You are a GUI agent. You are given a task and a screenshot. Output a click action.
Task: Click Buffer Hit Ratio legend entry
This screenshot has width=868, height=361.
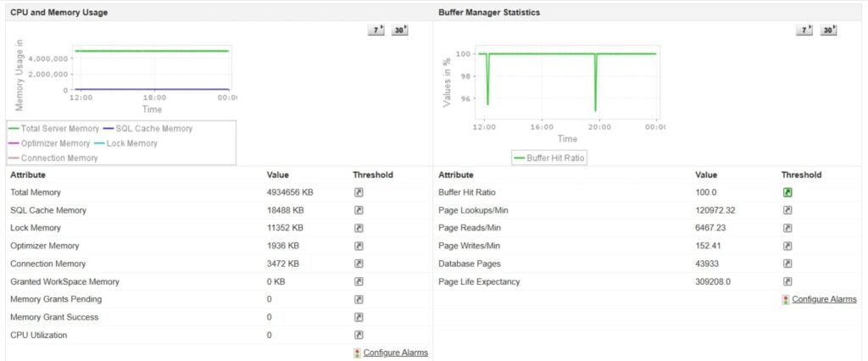coord(549,158)
